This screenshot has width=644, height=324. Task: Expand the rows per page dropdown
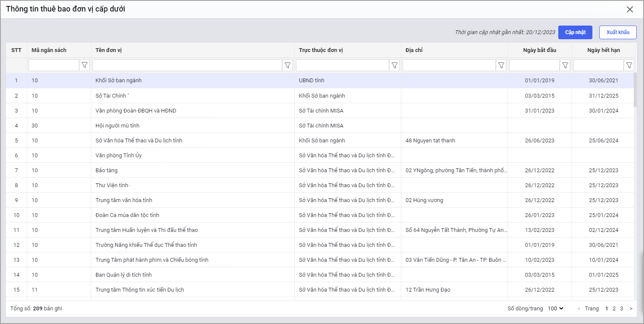555,309
